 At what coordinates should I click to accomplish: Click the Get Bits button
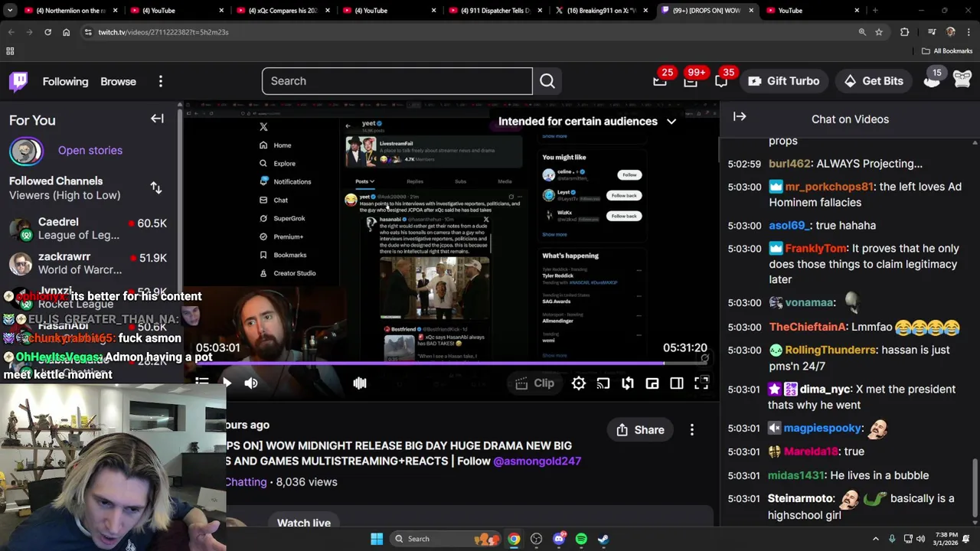point(873,81)
